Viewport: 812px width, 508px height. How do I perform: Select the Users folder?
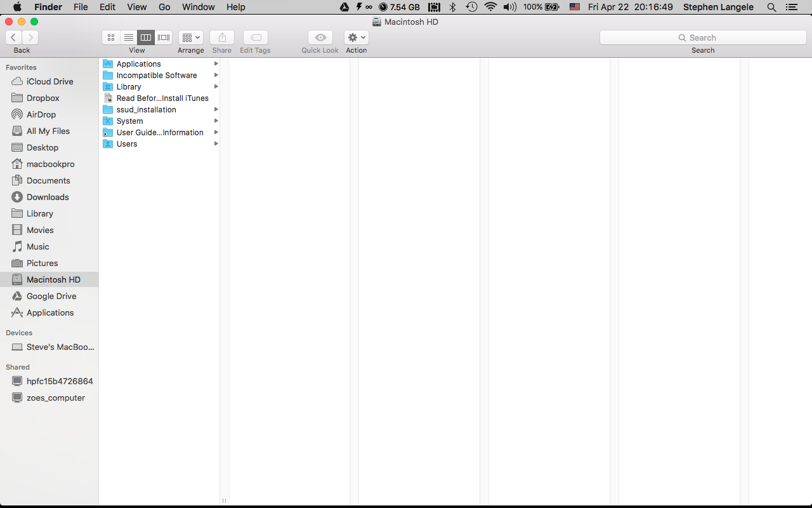[160, 144]
